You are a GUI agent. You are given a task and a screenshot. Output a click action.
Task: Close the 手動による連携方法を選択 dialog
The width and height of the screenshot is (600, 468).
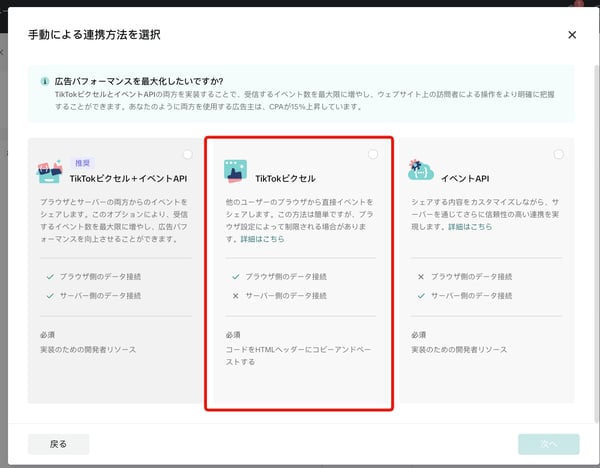pyautogui.click(x=572, y=35)
